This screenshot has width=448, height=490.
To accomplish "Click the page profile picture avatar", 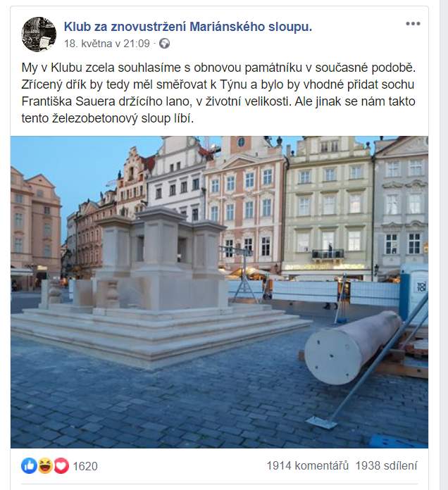I will click(39, 34).
